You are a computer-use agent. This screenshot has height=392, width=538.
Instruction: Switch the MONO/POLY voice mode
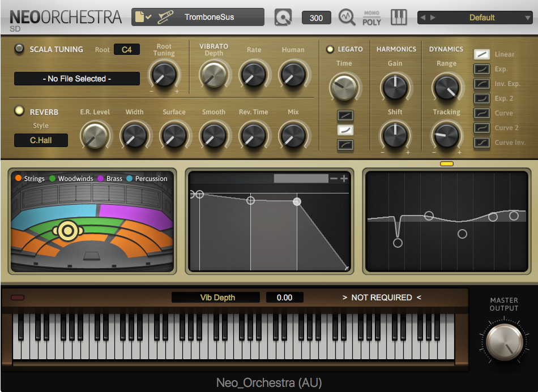pyautogui.click(x=372, y=18)
